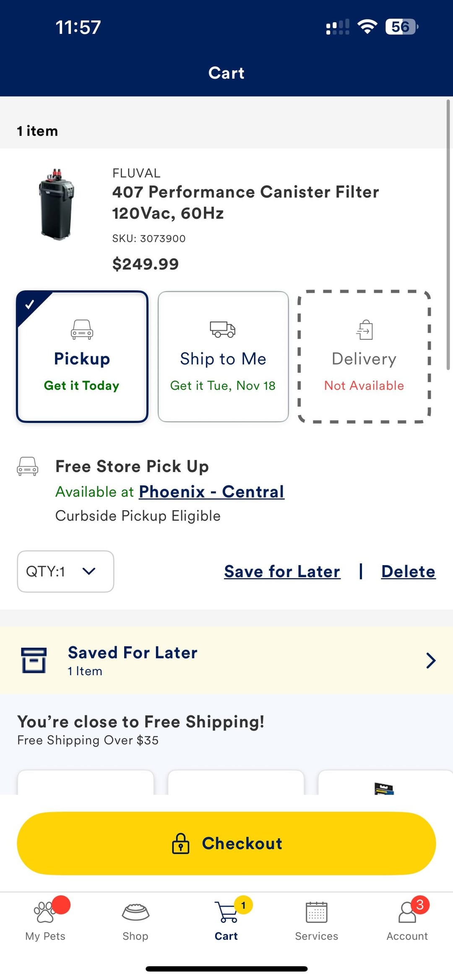Image resolution: width=453 pixels, height=980 pixels.
Task: Open the Account profile icon
Action: coord(407,912)
